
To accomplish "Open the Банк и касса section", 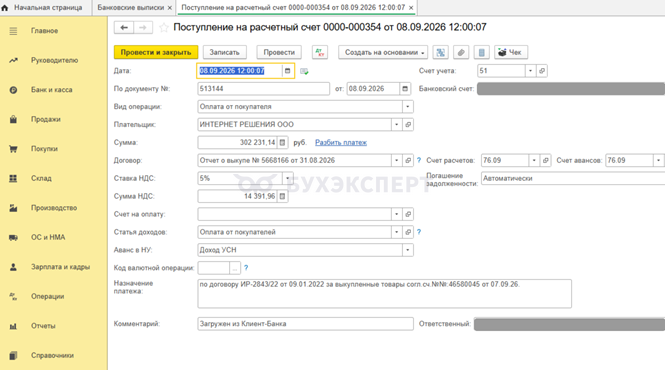I will pyautogui.click(x=51, y=90).
